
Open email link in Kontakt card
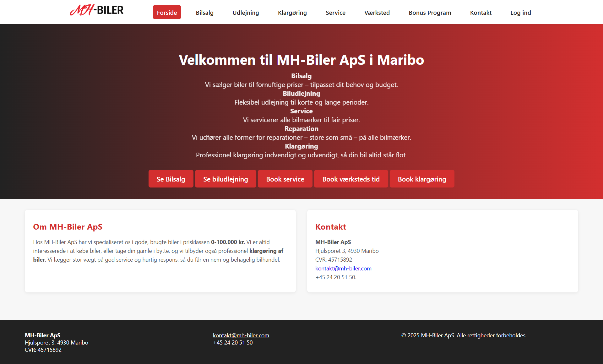pyautogui.click(x=343, y=269)
